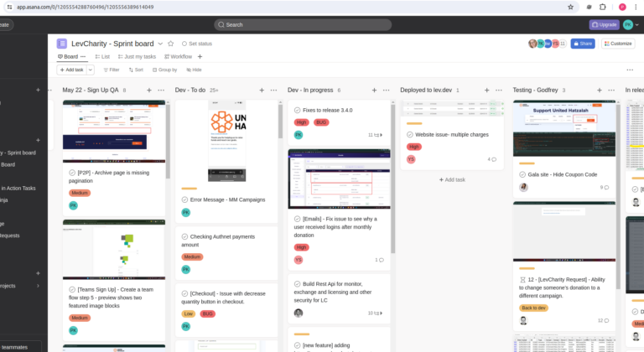Add task to Dev - In progress column

coord(374,90)
